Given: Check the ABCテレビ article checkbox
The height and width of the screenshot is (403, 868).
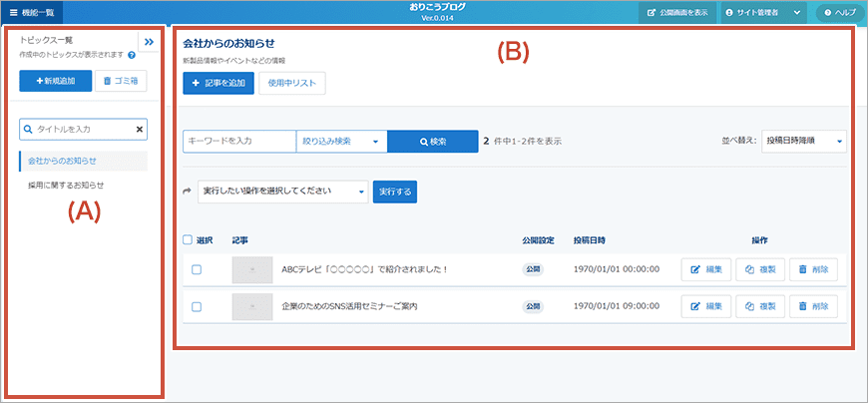Looking at the screenshot, I should (197, 269).
